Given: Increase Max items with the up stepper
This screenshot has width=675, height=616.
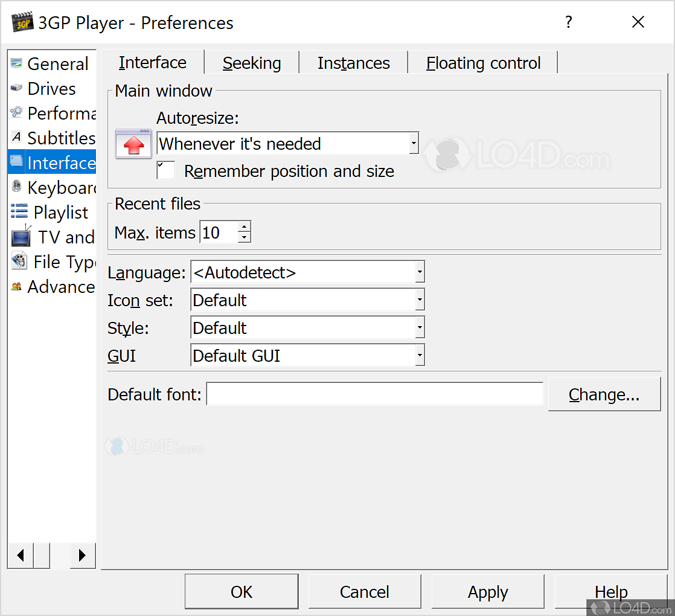Looking at the screenshot, I should click(243, 226).
